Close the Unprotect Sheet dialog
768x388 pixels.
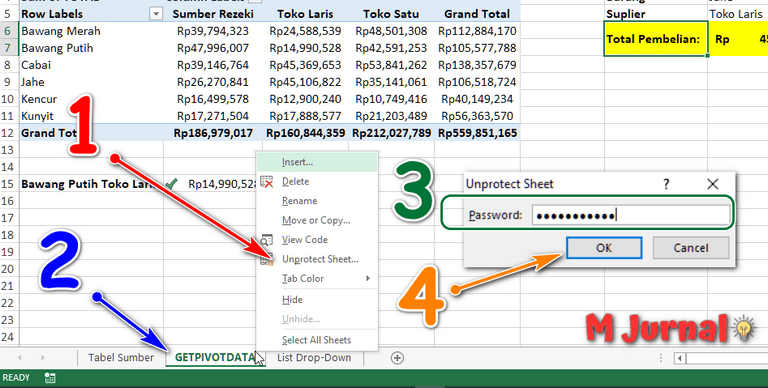(x=713, y=184)
